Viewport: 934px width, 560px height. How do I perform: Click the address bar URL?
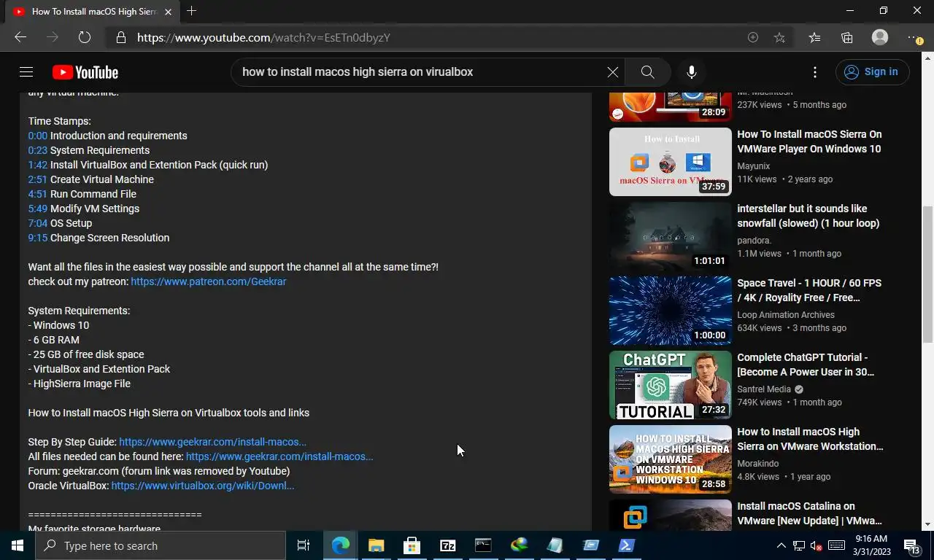coord(263,37)
